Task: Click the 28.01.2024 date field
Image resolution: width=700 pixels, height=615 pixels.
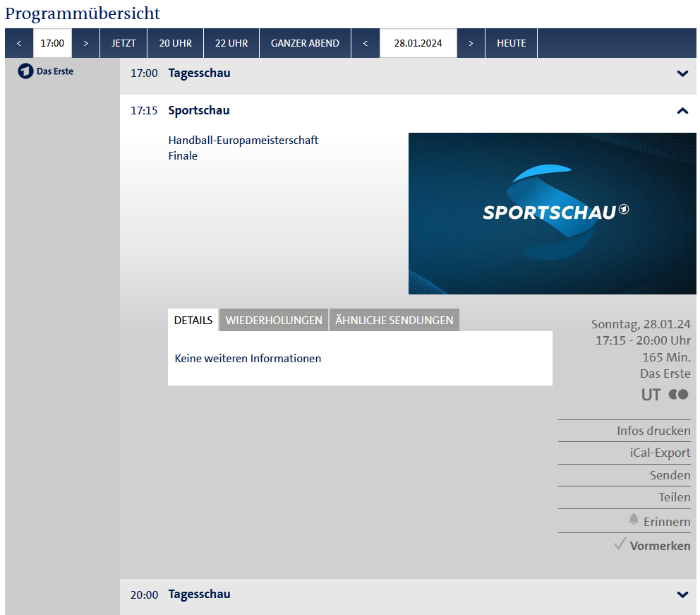Action: click(x=418, y=43)
